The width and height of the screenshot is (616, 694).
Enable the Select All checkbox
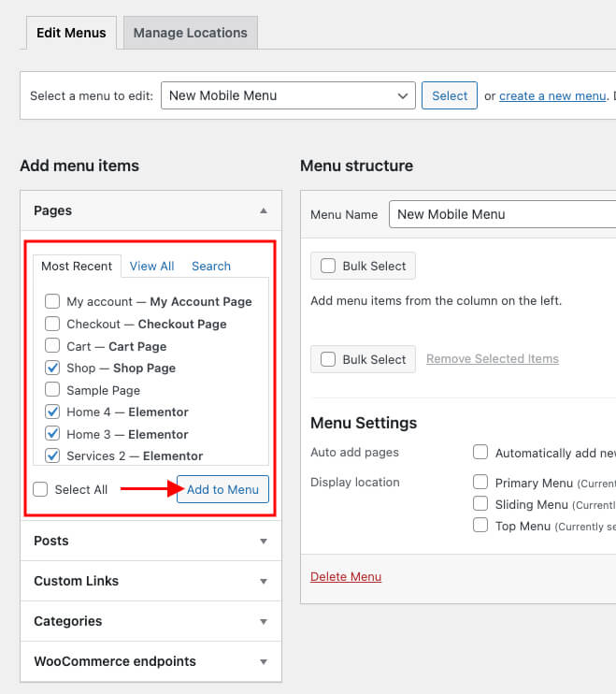41,489
